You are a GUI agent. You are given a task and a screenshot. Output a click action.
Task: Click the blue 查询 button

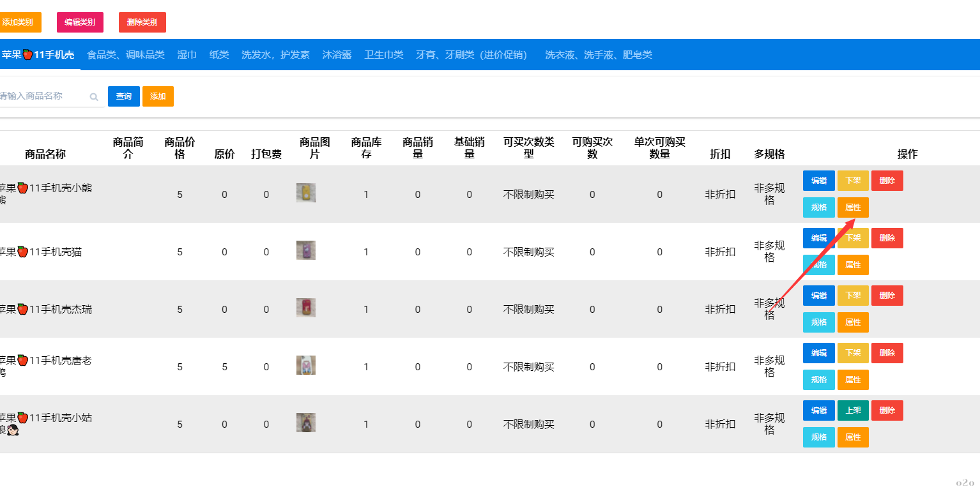click(x=124, y=96)
